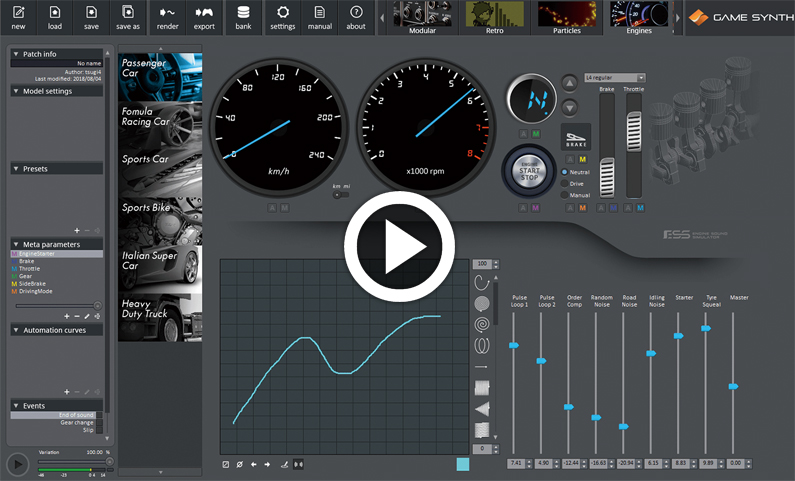Click the model list scroll-down arrow
This screenshot has height=481, width=795.
[x=160, y=472]
